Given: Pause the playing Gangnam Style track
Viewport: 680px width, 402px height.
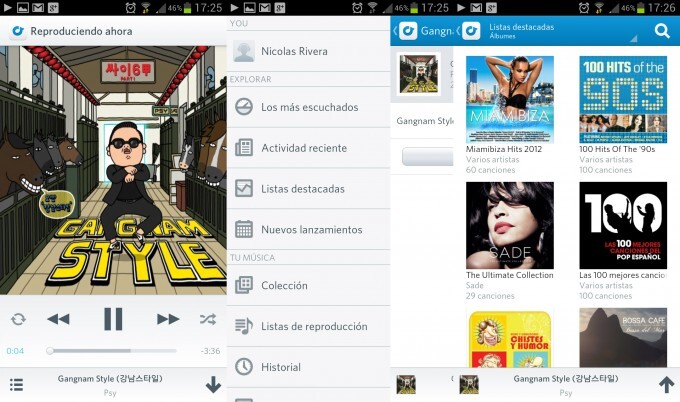Looking at the screenshot, I should (x=113, y=319).
